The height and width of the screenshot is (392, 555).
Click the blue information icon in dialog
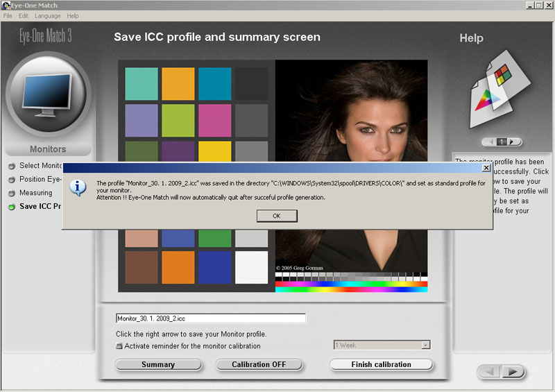tap(78, 187)
